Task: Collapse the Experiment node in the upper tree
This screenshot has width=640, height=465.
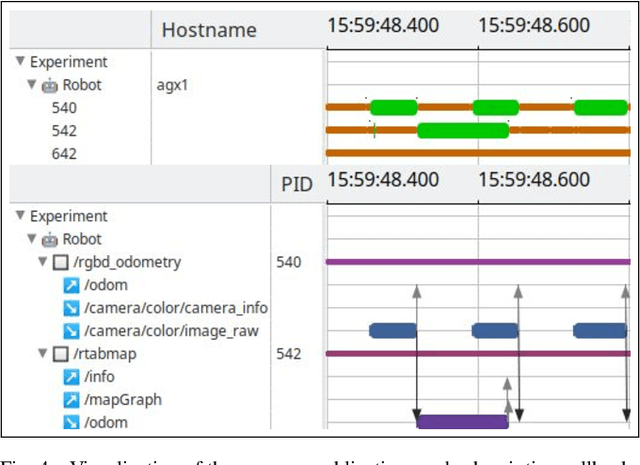Action: click(20, 61)
